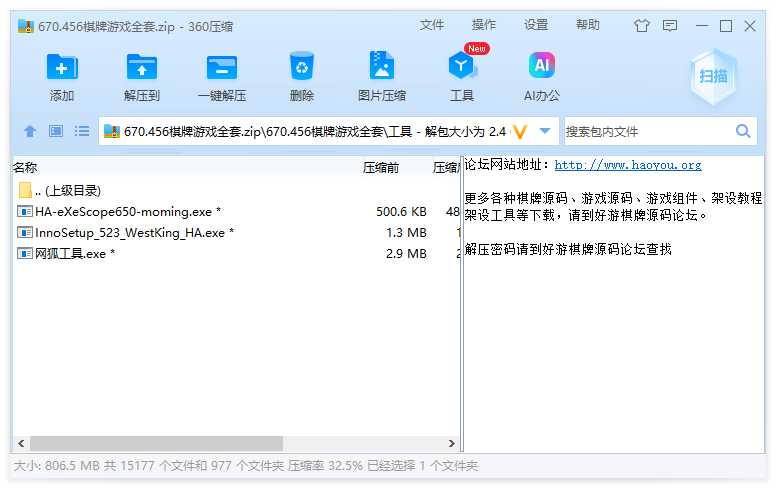Screen dimensions: 776x488
Task: Open the feedback message icon in the title bar
Action: pyautogui.click(x=670, y=25)
